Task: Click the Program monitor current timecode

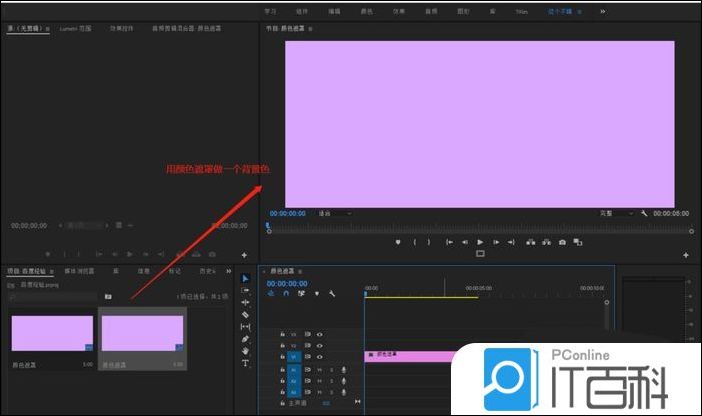Action: pyautogui.click(x=287, y=214)
